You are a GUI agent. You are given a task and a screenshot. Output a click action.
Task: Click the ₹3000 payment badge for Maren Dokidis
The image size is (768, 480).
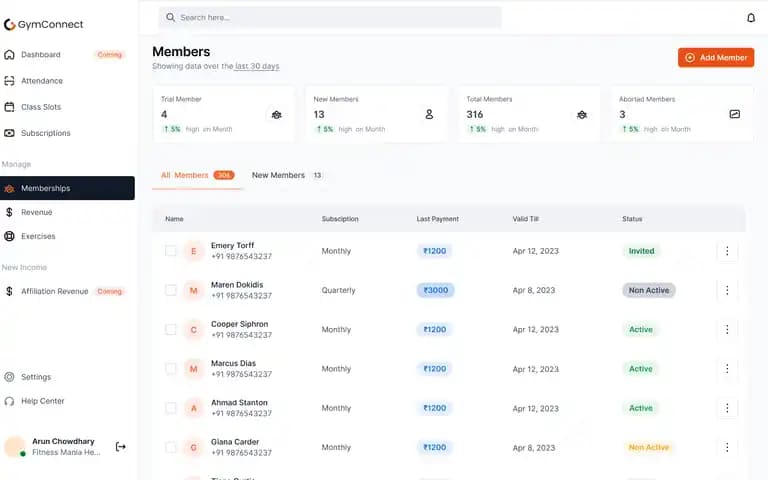click(435, 290)
